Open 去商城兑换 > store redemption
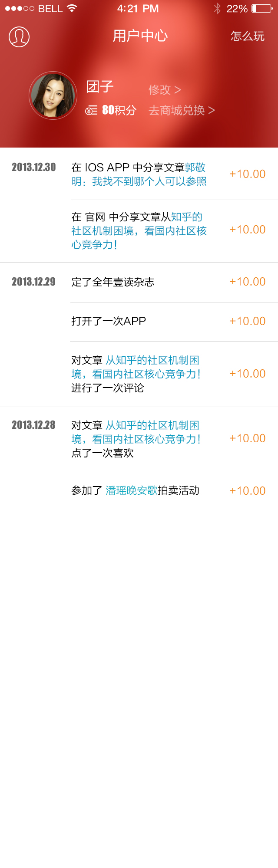Viewport: 278px width, 868px height. [182, 110]
